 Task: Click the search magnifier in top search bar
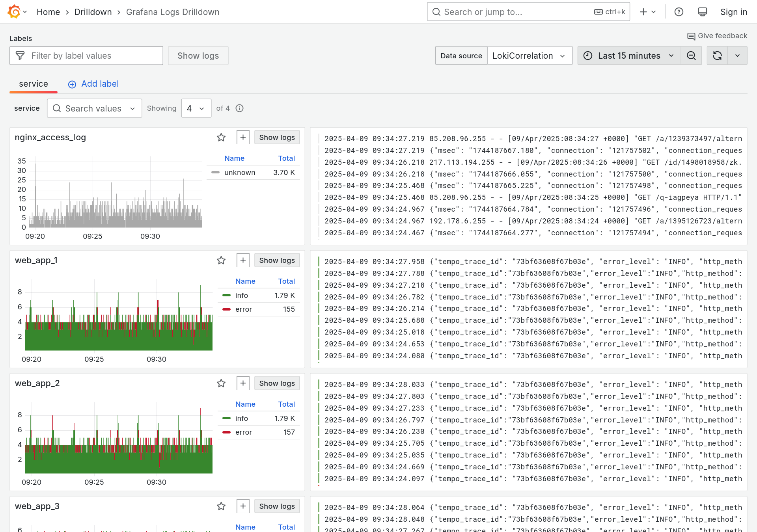pyautogui.click(x=436, y=12)
